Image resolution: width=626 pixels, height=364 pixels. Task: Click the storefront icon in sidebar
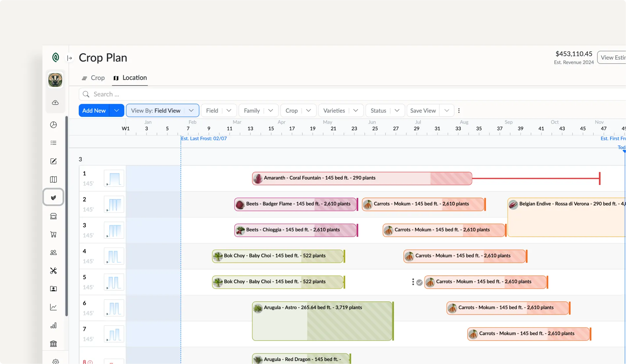[x=53, y=216]
